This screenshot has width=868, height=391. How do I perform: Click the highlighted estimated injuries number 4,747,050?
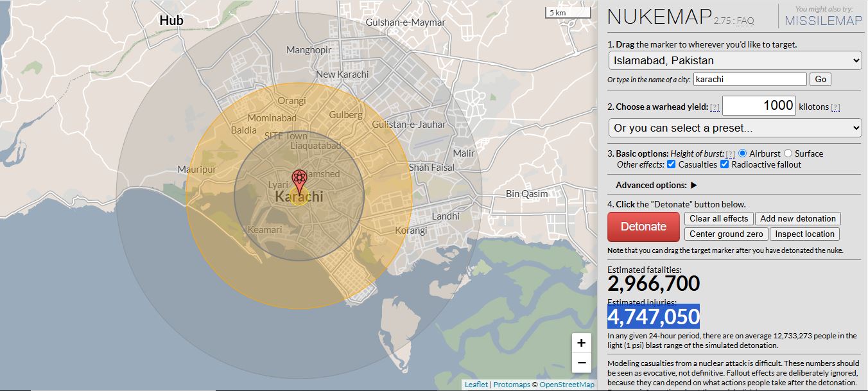(654, 317)
